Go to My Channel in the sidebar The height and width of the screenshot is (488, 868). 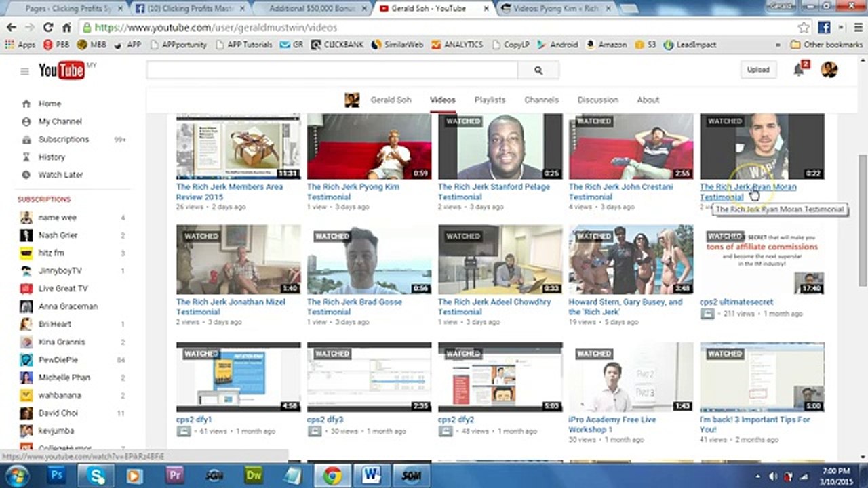click(60, 121)
